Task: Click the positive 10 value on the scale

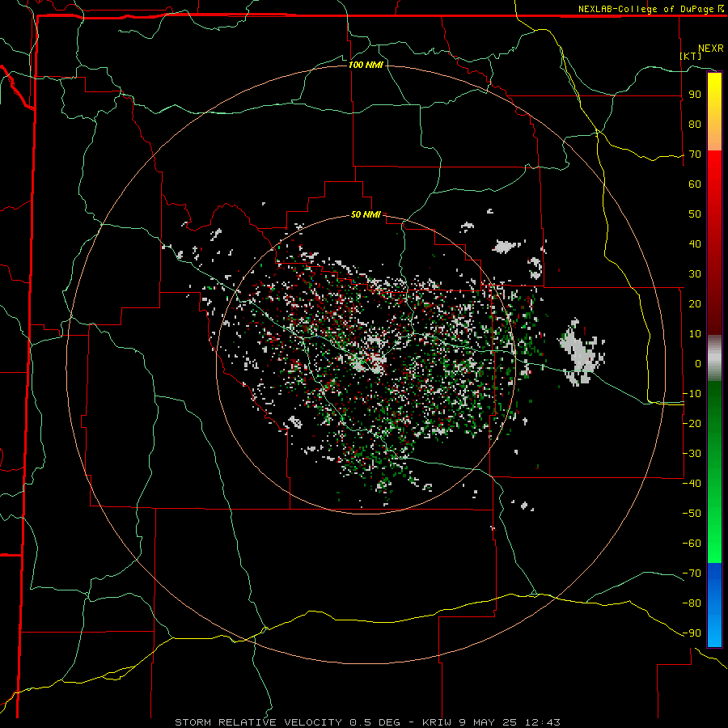Action: 695,334
